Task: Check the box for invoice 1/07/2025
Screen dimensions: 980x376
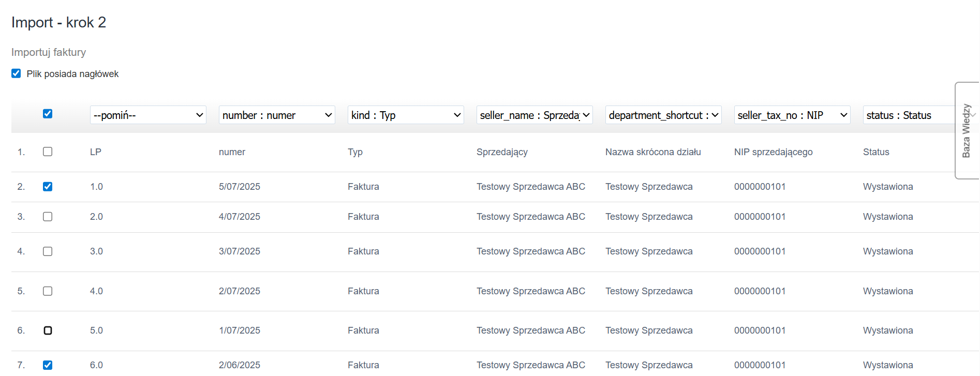Action: (x=48, y=330)
